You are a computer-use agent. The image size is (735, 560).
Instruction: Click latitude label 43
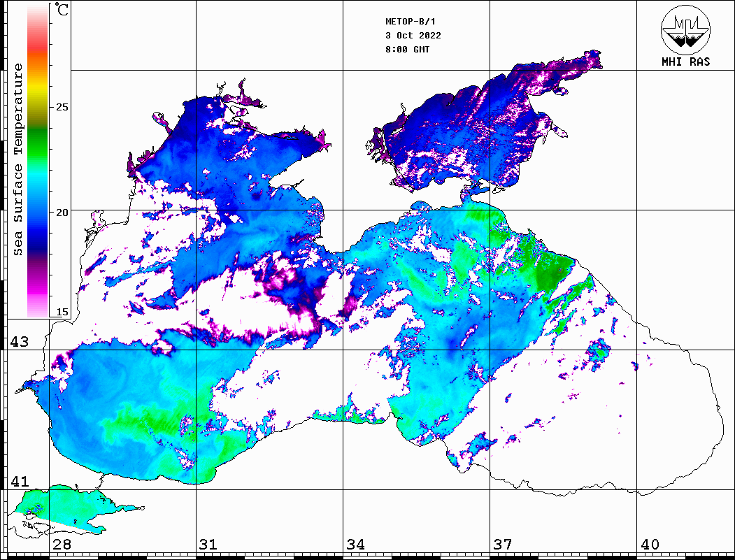click(19, 342)
